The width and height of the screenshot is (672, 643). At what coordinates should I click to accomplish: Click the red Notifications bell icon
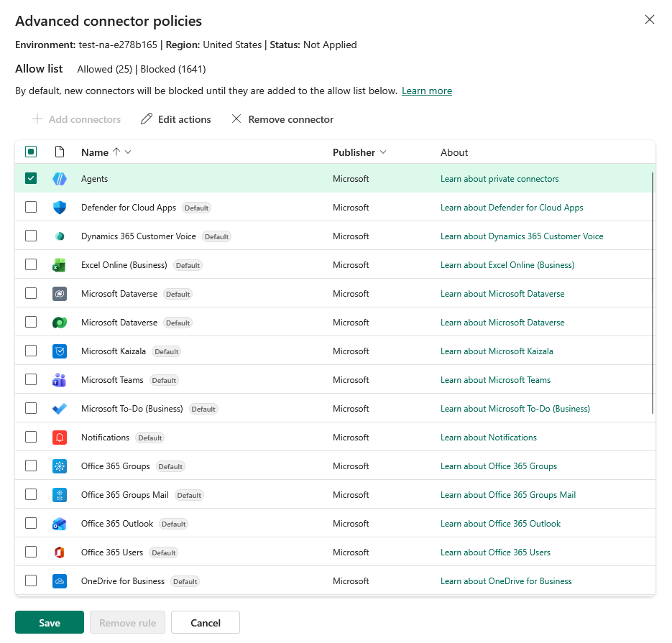pyautogui.click(x=60, y=437)
